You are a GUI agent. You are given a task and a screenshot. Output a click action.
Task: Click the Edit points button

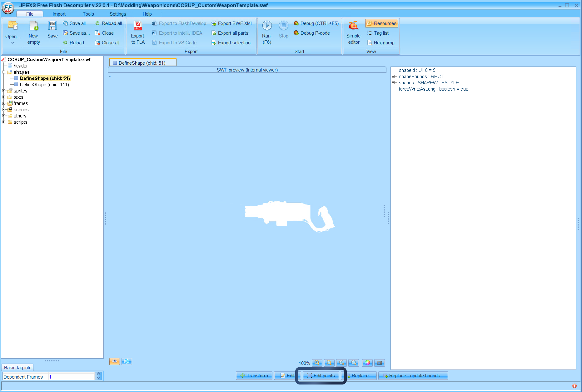[x=321, y=376]
